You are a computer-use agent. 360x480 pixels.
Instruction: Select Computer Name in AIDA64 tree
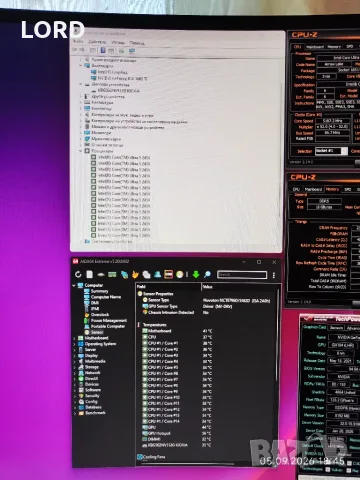106,297
